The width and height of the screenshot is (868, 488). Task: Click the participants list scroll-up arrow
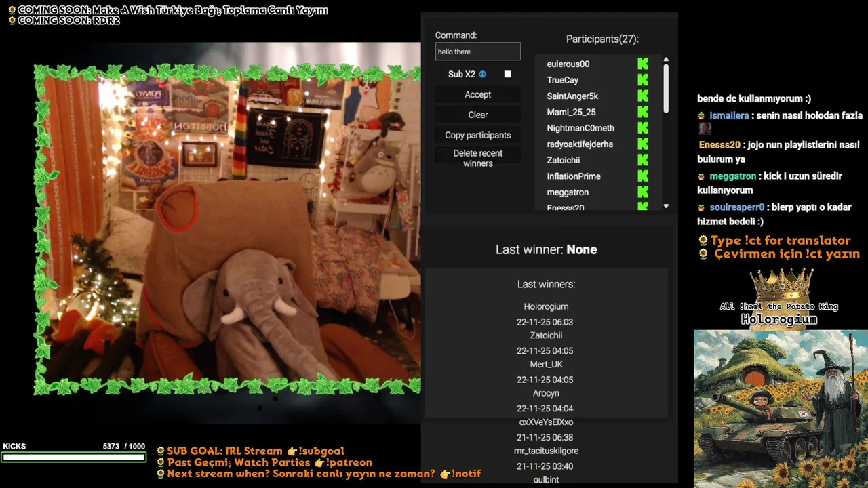pyautogui.click(x=666, y=60)
